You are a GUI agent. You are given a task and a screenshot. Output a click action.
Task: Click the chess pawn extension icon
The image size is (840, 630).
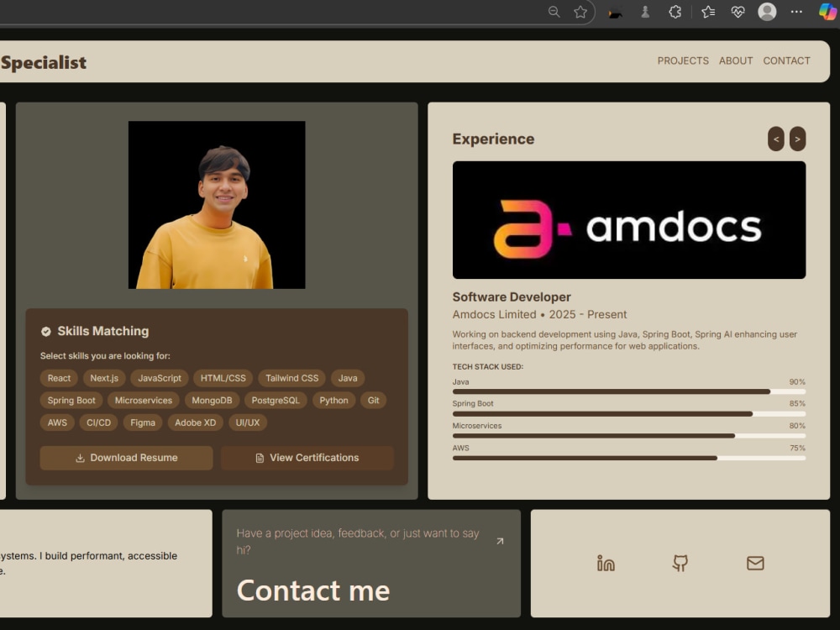coord(645,12)
